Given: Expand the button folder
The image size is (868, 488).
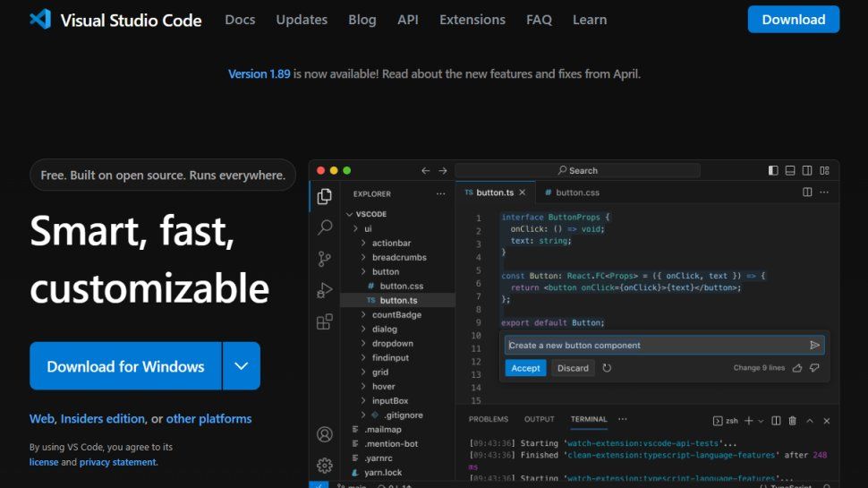Looking at the screenshot, I should 363,271.
